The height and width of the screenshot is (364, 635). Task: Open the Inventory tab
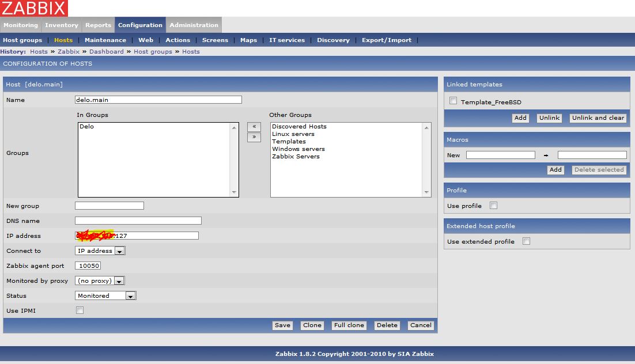point(62,25)
